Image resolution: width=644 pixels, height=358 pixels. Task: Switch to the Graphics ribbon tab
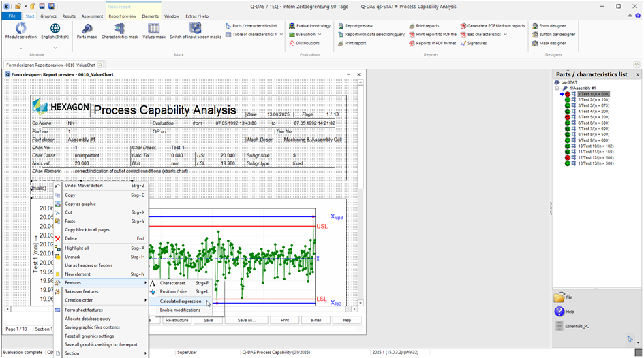48,16
